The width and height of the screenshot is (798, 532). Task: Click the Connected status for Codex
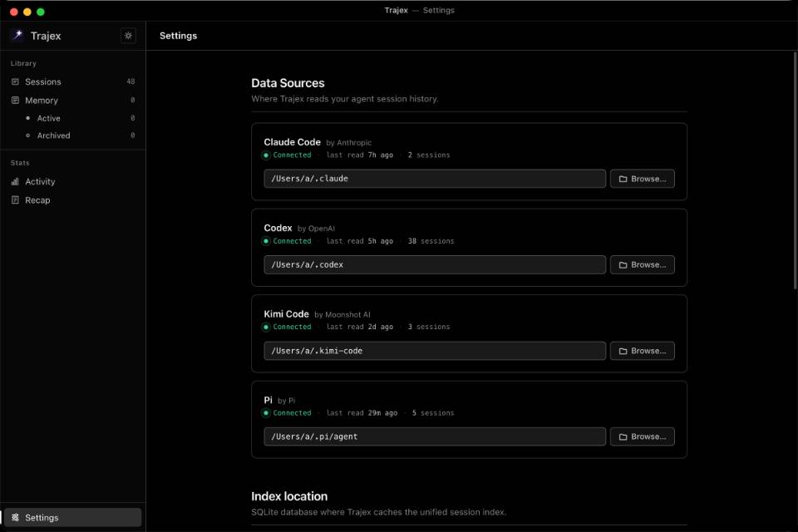pyautogui.click(x=292, y=241)
